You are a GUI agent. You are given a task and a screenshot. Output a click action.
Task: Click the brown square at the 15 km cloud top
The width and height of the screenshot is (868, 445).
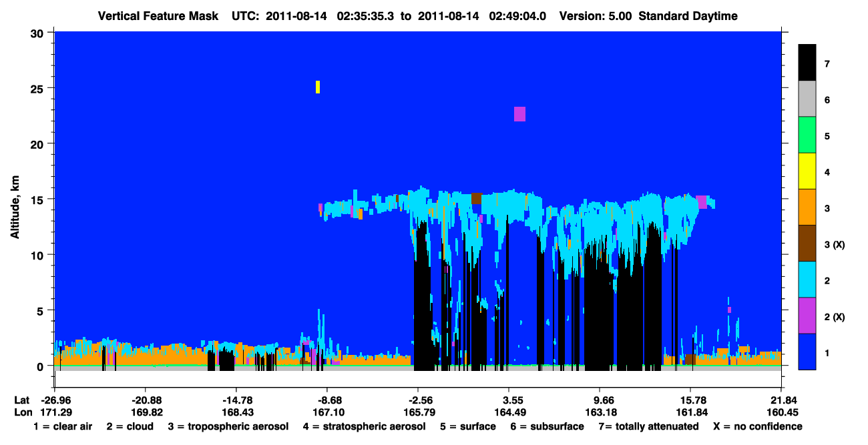tap(476, 198)
